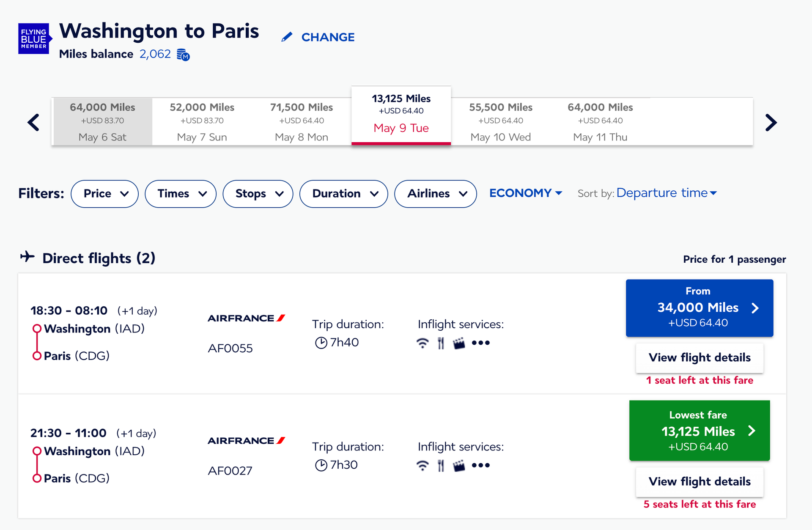Select the May 10 Wed date option
Viewport: 812px width, 530px height.
(500, 121)
